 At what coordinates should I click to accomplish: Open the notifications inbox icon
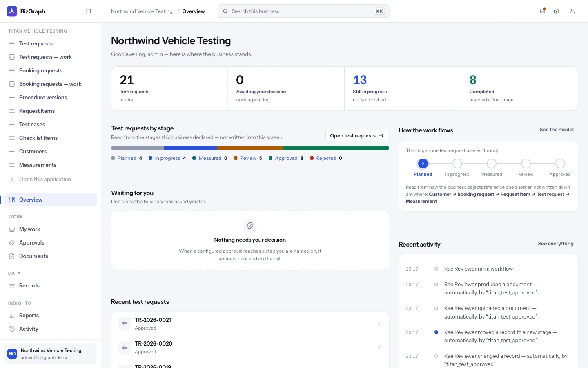pos(542,11)
